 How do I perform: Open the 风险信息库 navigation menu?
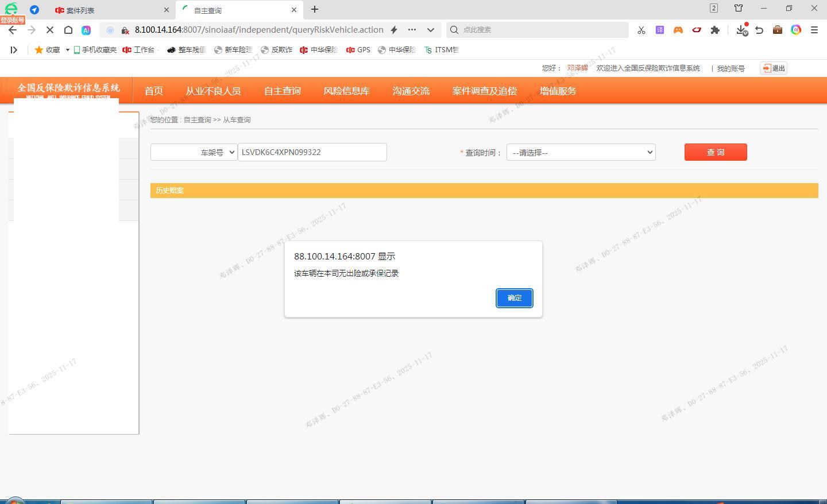tap(346, 91)
